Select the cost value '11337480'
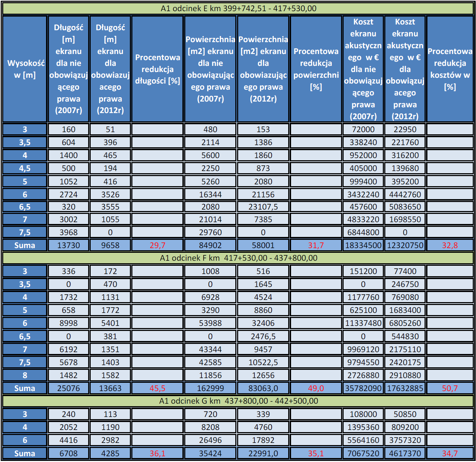This screenshot has width=476, height=462. point(363,323)
